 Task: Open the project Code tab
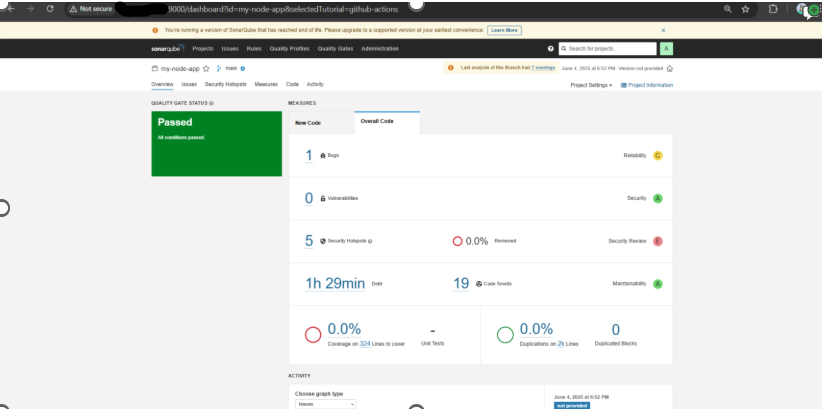coord(292,84)
